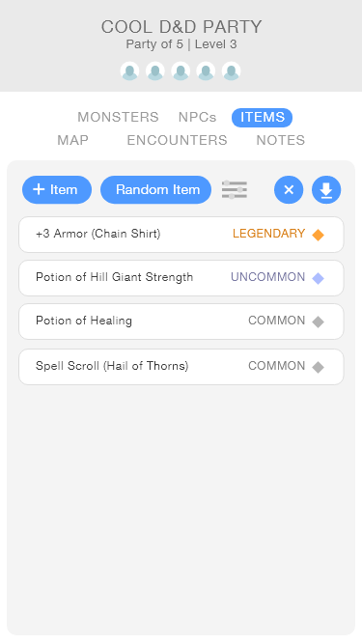Select the first party member avatar
Image resolution: width=362 pixels, height=644 pixels.
pos(129,71)
